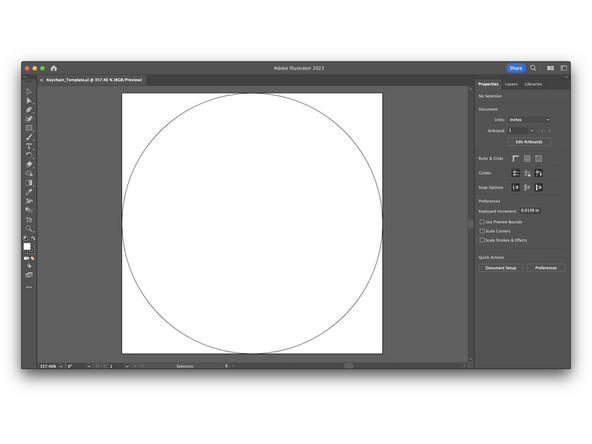Toggle the Transparency Grid icon

538,159
